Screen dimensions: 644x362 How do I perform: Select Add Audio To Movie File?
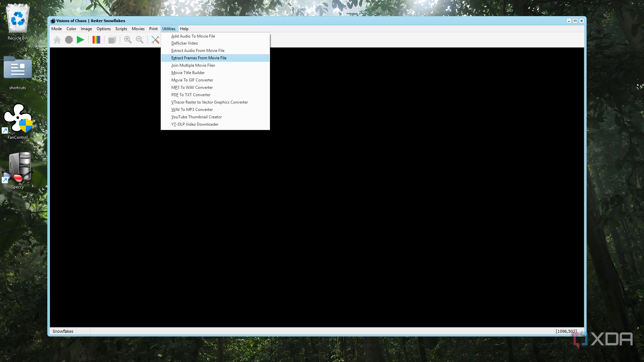(x=215, y=36)
